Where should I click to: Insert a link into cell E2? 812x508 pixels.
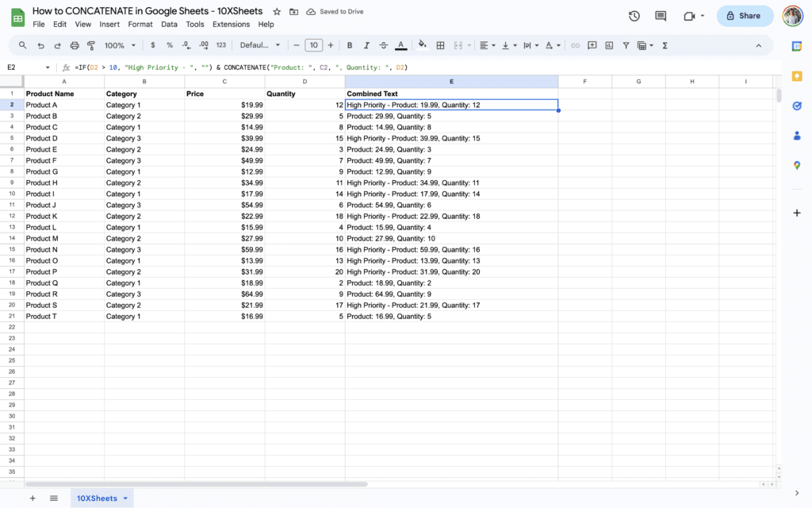click(x=575, y=45)
